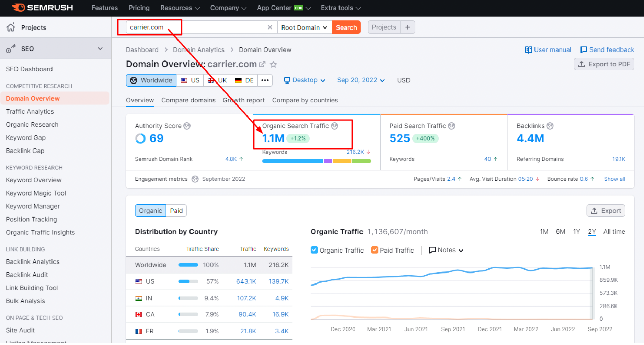Toggle the Organic Traffic checkbox
Screen dimensions: 644x345
(x=314, y=250)
